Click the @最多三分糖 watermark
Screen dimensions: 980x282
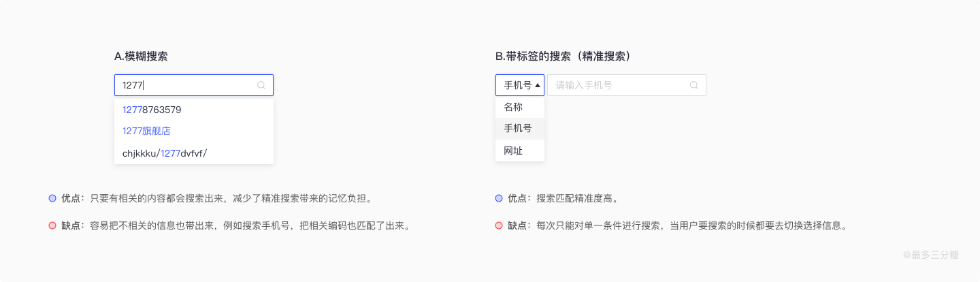pyautogui.click(x=930, y=255)
